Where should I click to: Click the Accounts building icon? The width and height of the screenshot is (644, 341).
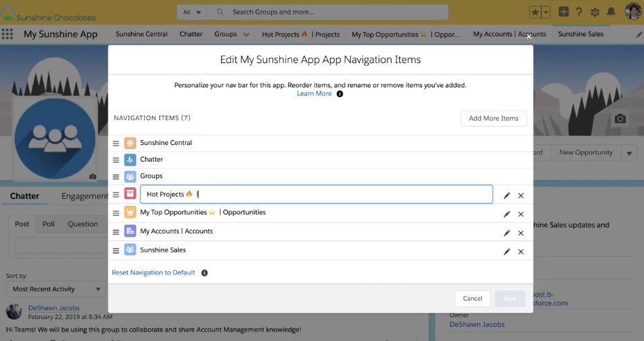(130, 231)
